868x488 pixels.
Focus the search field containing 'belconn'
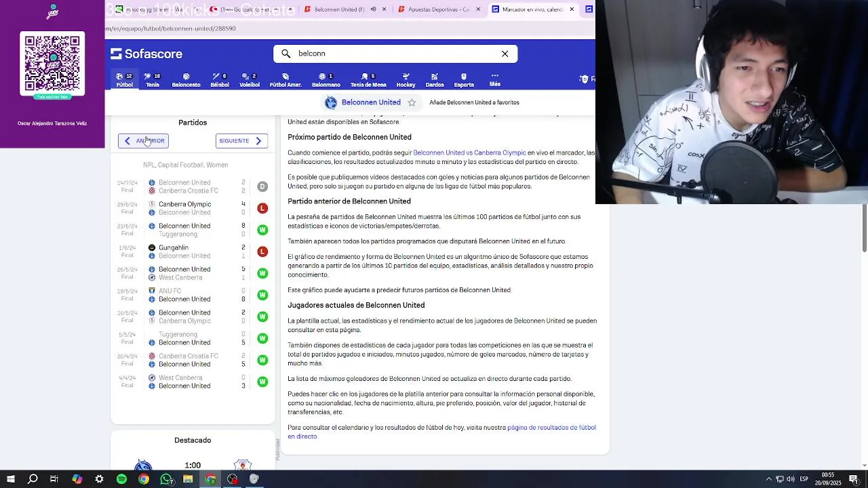point(395,54)
